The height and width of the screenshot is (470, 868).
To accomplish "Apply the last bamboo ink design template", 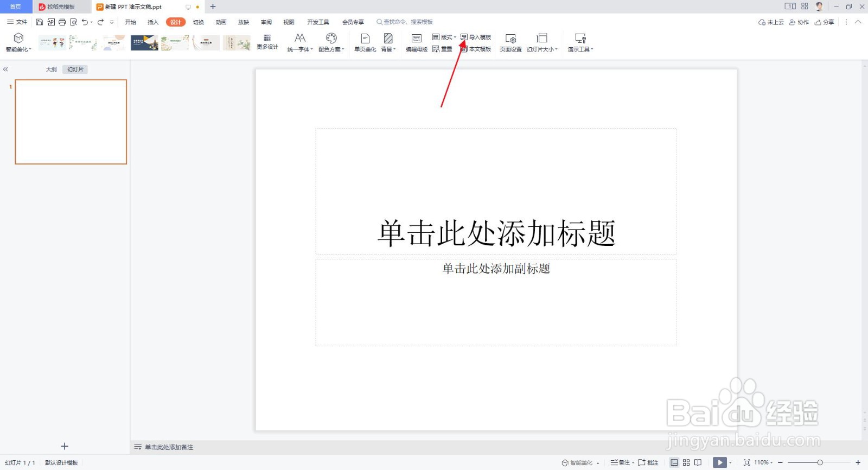I will [237, 43].
